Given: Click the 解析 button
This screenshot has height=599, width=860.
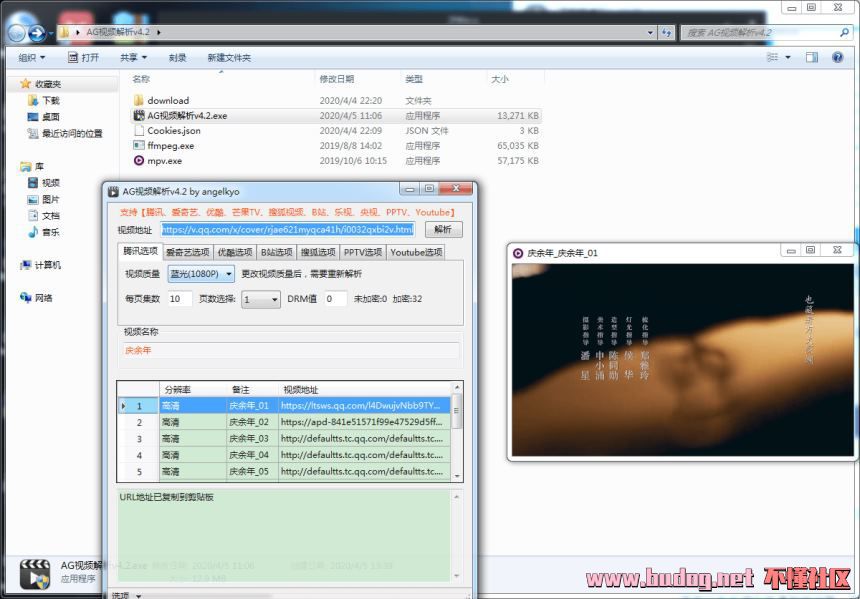Looking at the screenshot, I should tap(443, 229).
